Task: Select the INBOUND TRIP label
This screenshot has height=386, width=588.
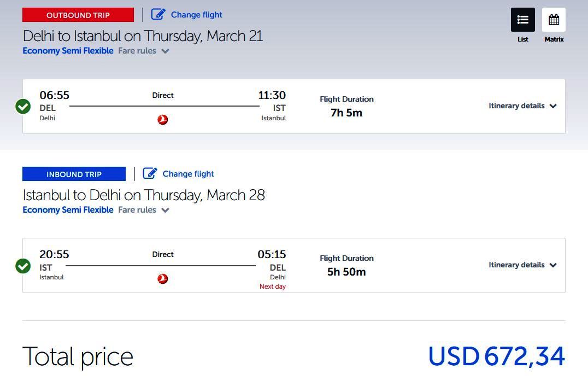Action: pyautogui.click(x=74, y=174)
